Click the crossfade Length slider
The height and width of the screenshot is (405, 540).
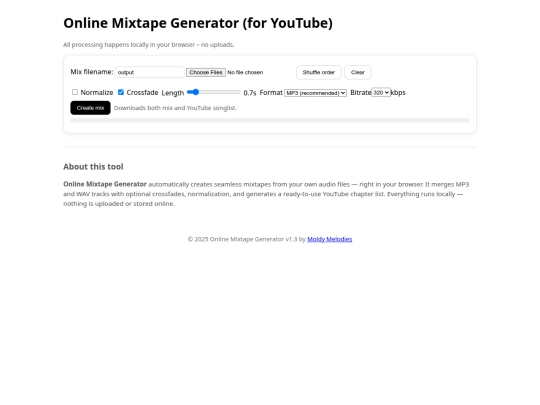(x=214, y=92)
